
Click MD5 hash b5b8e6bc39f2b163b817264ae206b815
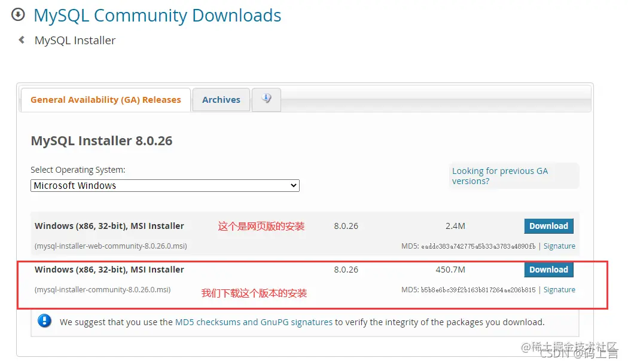pyautogui.click(x=478, y=290)
